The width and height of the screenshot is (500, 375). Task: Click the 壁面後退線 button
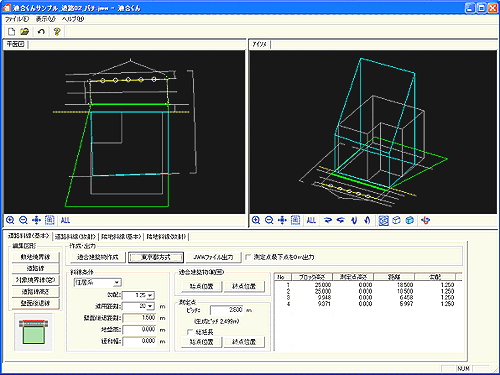coord(35,303)
